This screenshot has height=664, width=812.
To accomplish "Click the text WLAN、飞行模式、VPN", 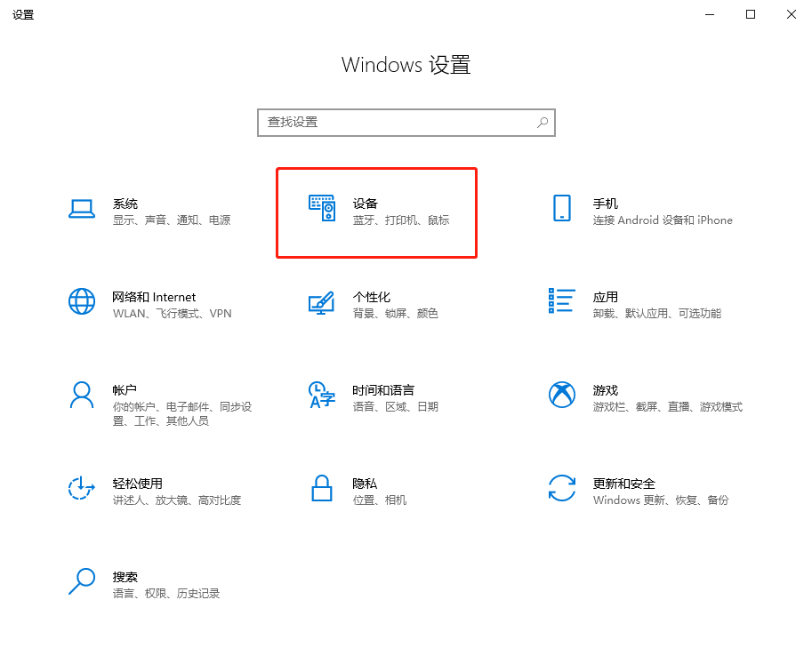I will click(172, 313).
